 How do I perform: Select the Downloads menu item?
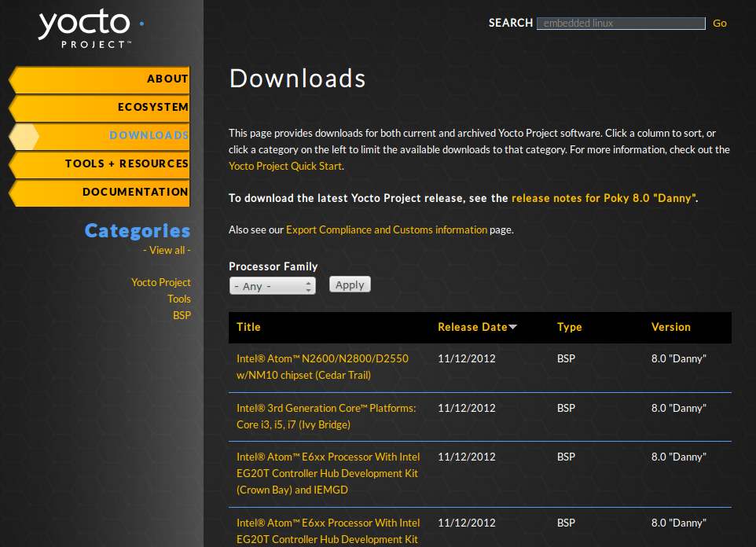point(149,136)
